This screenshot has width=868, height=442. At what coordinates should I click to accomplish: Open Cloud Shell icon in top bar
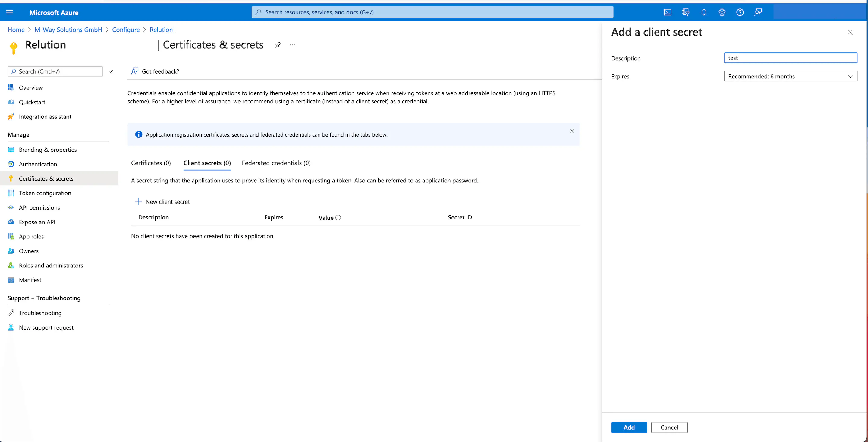pyautogui.click(x=668, y=12)
